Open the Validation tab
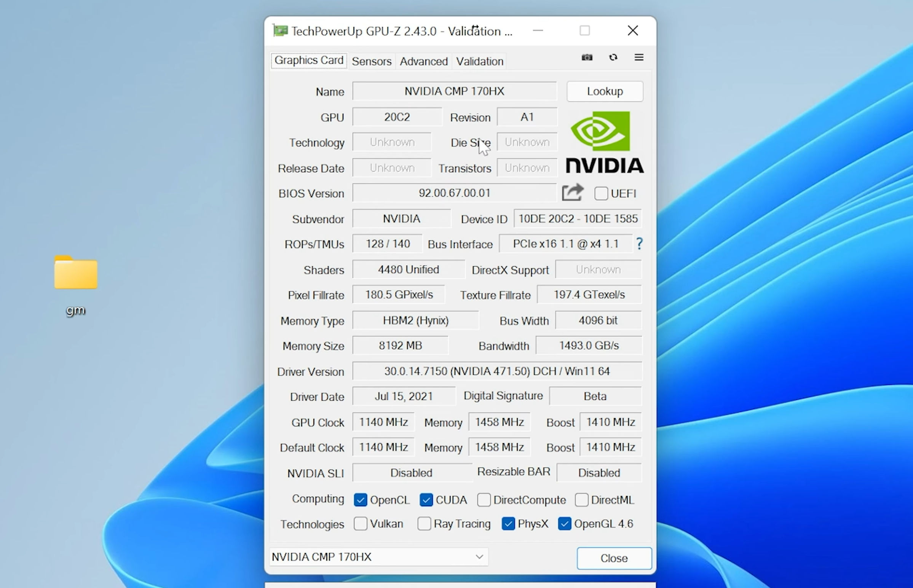 pos(479,61)
